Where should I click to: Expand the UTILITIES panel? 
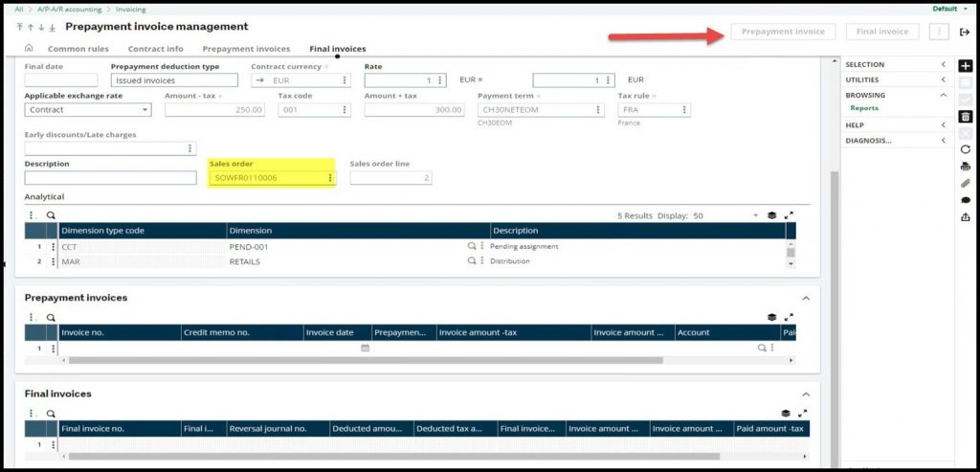tap(943, 79)
